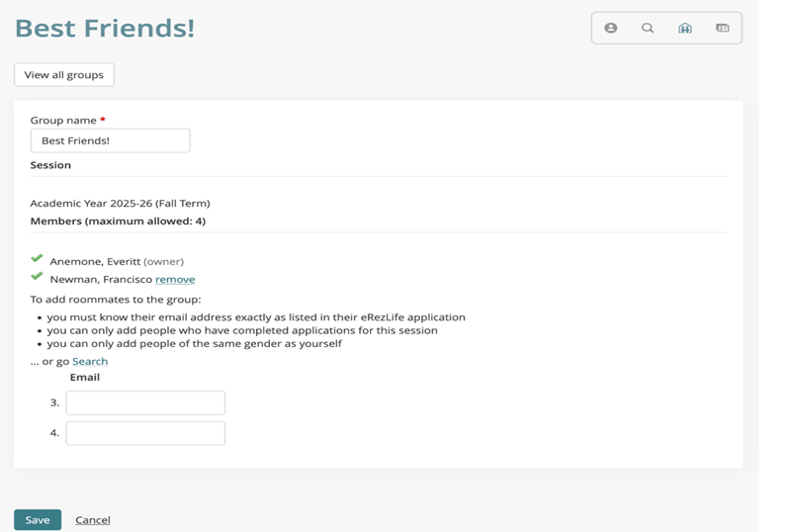
Task: Click green checkmark beside Anemone, Everitt
Action: click(x=38, y=259)
